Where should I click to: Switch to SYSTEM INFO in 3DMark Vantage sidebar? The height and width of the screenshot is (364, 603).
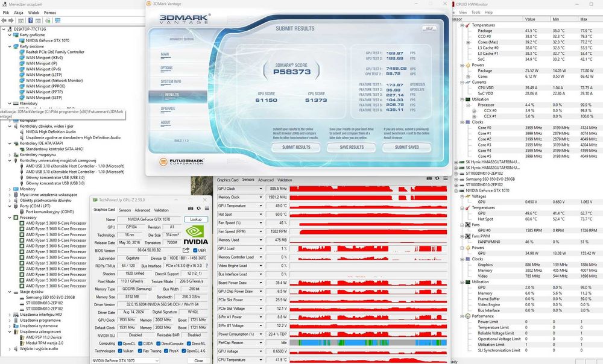pos(171,81)
